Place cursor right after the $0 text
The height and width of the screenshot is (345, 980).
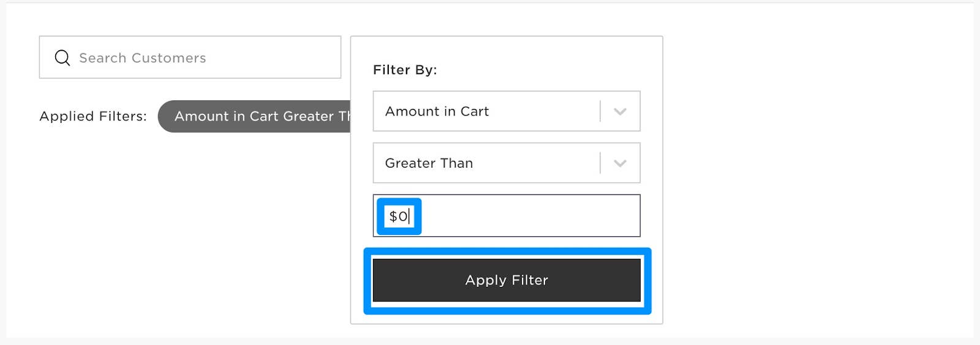[x=409, y=216]
